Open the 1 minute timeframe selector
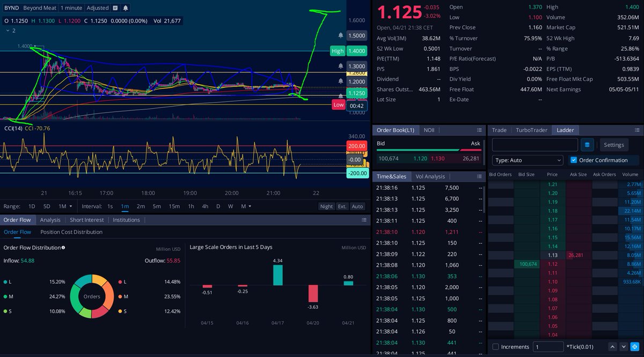644x357 pixels. (x=71, y=8)
